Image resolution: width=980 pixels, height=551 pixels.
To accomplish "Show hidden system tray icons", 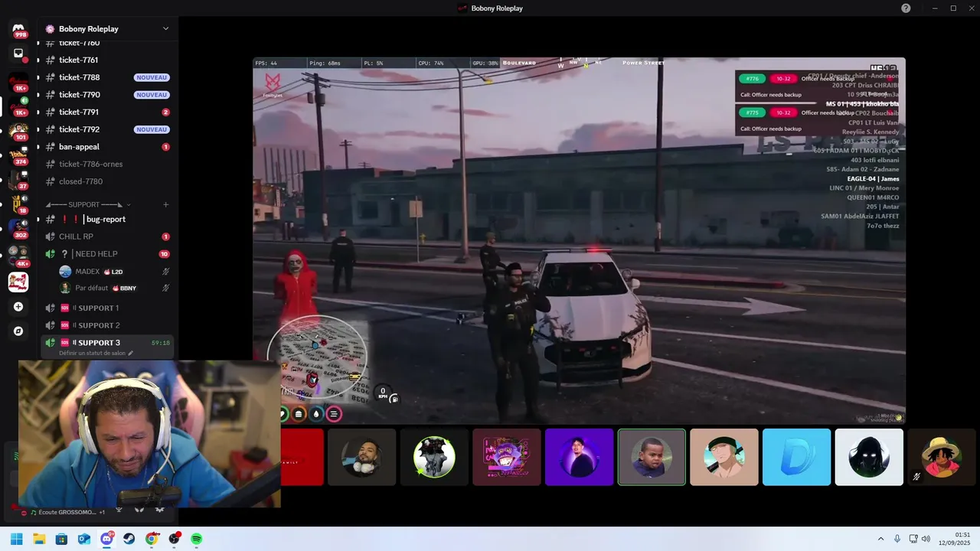I will coord(880,539).
